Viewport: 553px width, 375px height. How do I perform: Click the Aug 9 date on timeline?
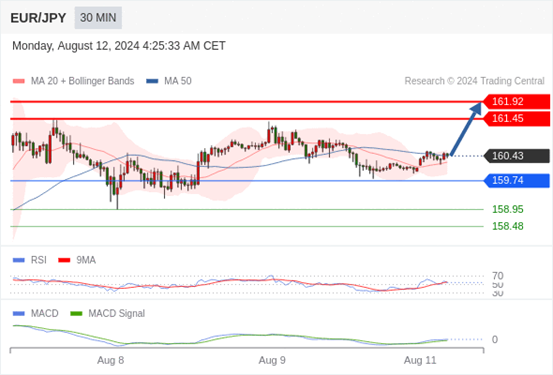point(272,361)
